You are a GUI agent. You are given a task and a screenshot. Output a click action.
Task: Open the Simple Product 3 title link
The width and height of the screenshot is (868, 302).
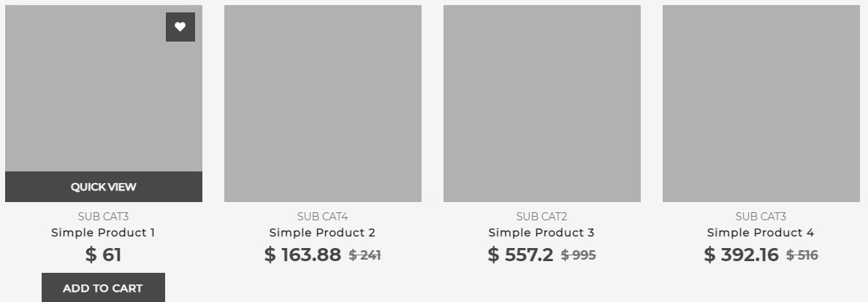point(541,233)
